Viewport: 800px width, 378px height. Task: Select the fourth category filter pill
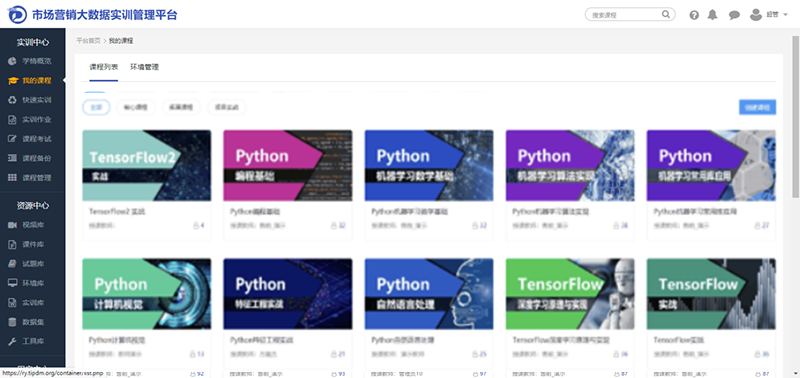227,107
